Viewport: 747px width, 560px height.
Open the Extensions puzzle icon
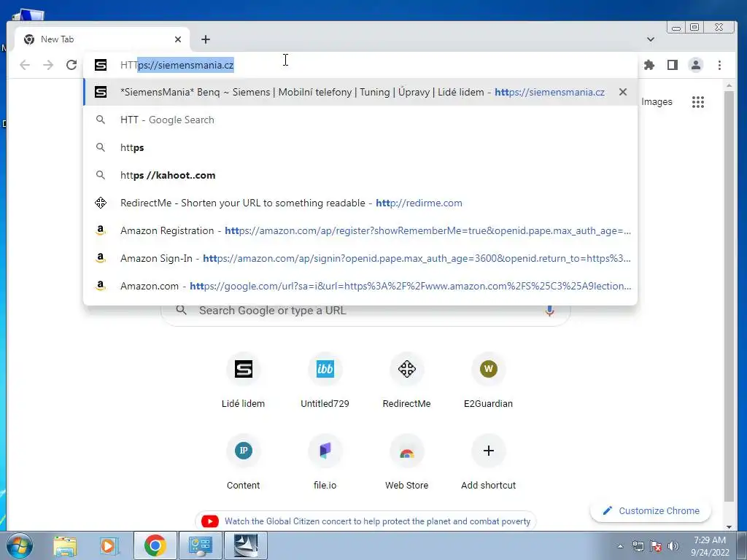click(649, 65)
